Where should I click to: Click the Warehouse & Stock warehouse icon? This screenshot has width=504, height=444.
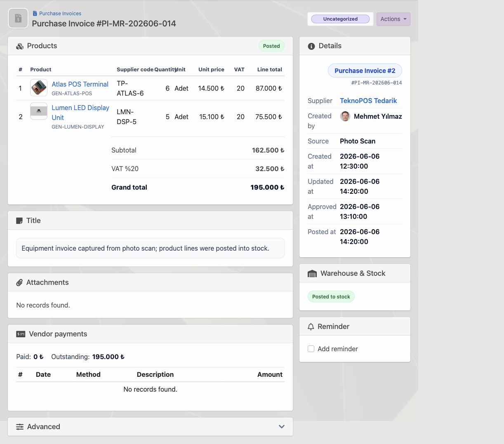312,274
